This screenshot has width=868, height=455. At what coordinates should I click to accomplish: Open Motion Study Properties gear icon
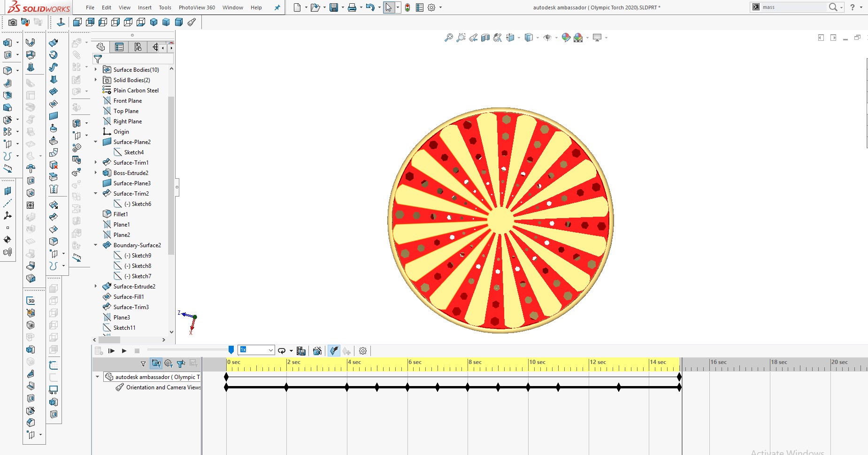[x=363, y=351]
